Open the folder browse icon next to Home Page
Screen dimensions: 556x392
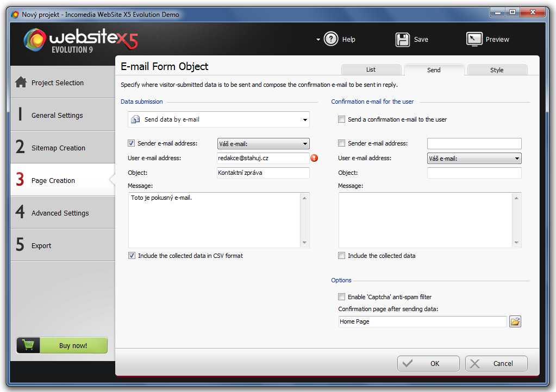coord(515,321)
